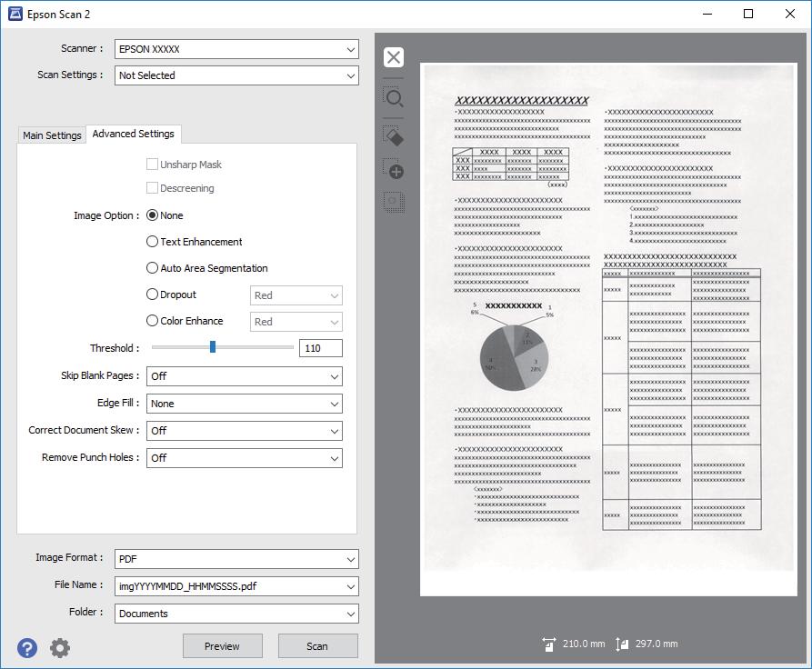Expand the Edge Fill dropdown
Viewport: 812px width, 669px height.
point(245,404)
